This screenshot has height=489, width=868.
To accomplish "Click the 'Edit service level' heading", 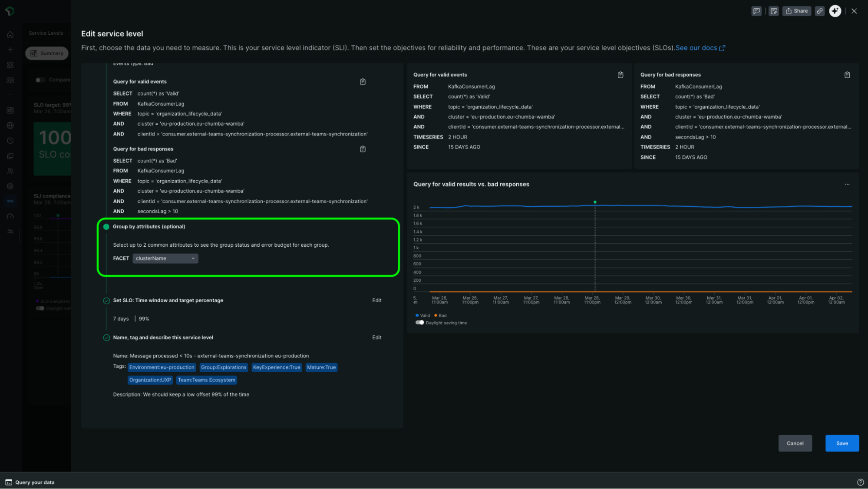I will (x=112, y=34).
